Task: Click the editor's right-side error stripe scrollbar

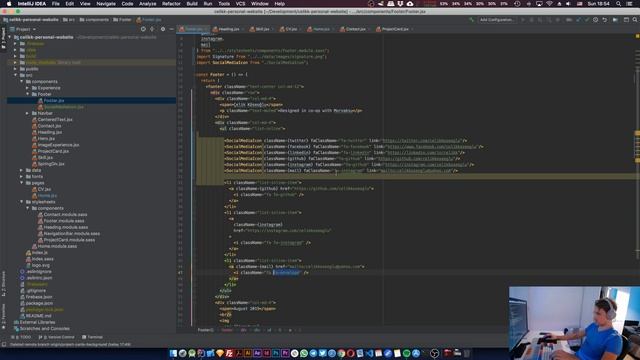Action: point(637,180)
